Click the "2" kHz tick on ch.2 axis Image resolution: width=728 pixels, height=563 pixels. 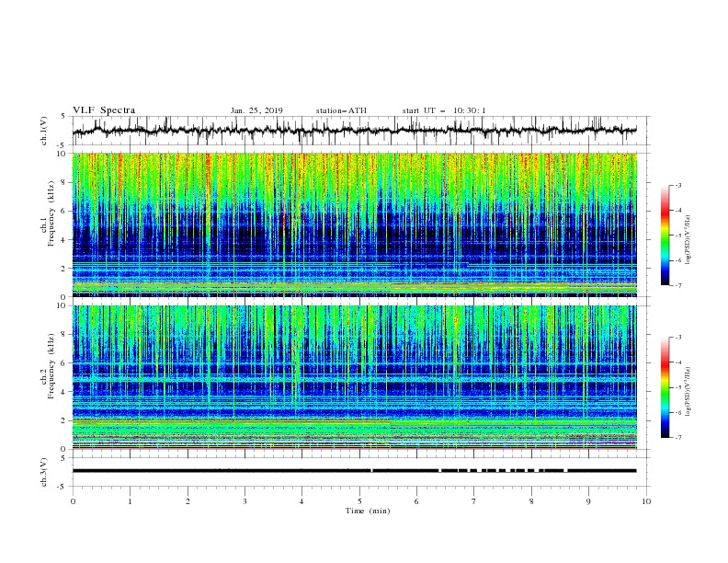pos(65,420)
